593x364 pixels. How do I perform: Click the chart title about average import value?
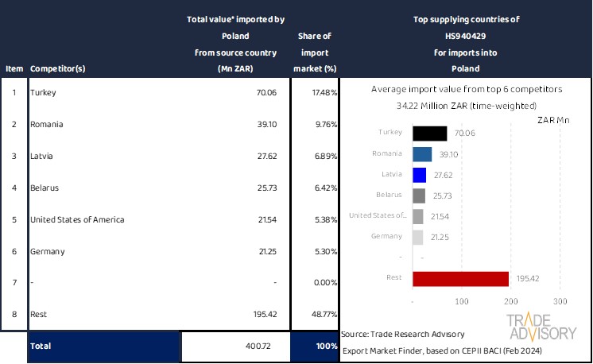[465, 90]
